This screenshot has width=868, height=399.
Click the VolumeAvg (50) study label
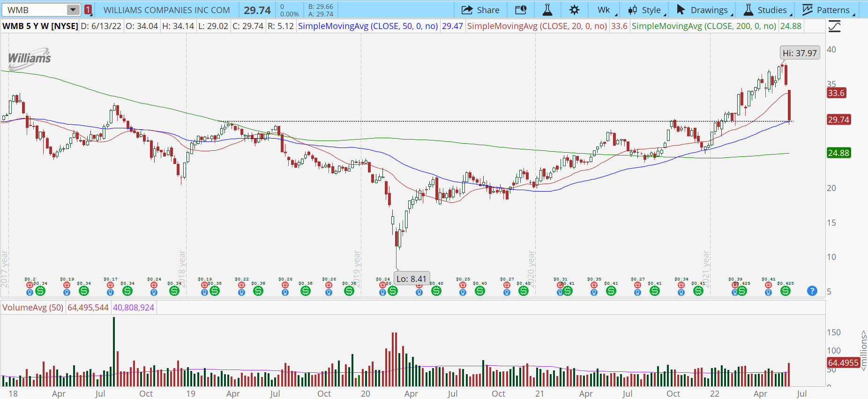(x=33, y=308)
